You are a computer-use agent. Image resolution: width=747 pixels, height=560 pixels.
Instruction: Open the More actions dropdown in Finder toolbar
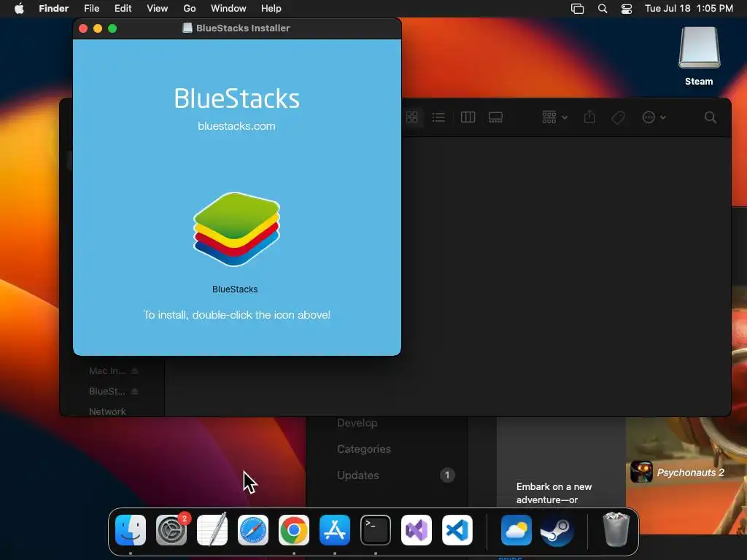[x=654, y=117]
